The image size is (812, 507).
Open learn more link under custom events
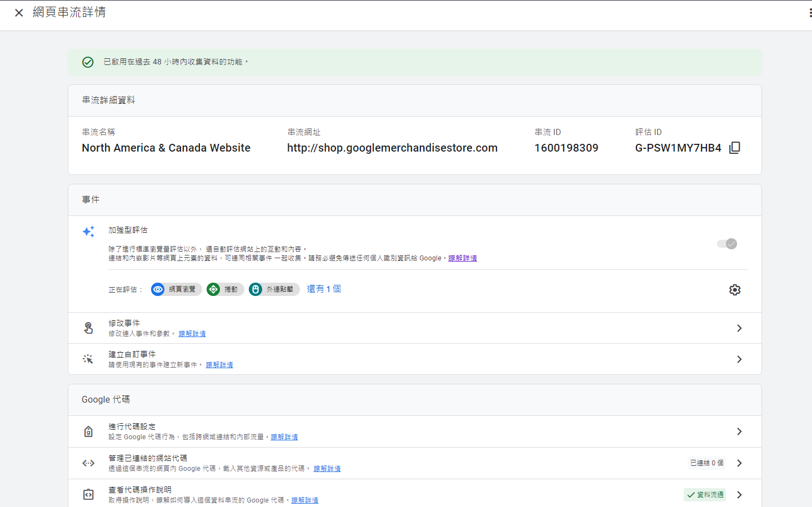click(219, 365)
